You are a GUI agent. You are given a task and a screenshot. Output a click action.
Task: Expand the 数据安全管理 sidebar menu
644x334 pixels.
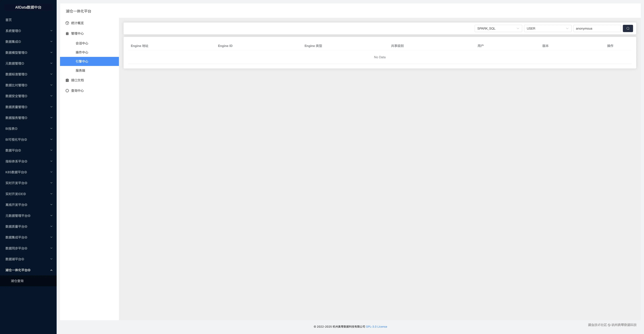(x=28, y=96)
